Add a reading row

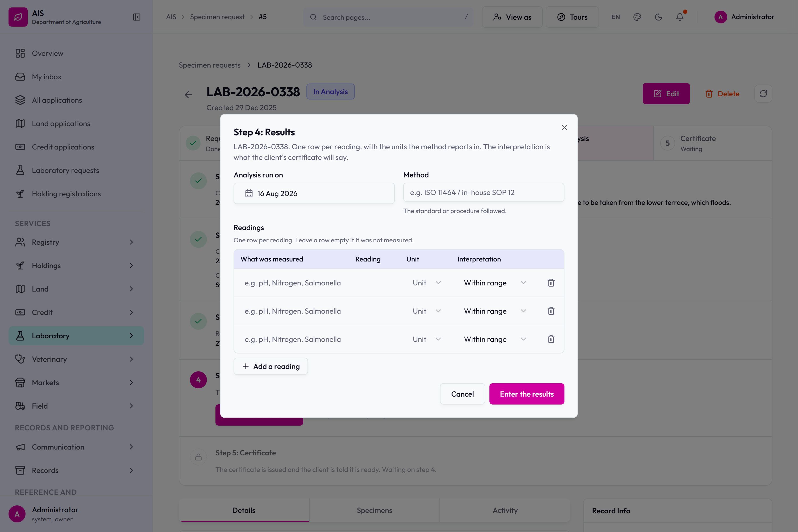click(x=271, y=366)
